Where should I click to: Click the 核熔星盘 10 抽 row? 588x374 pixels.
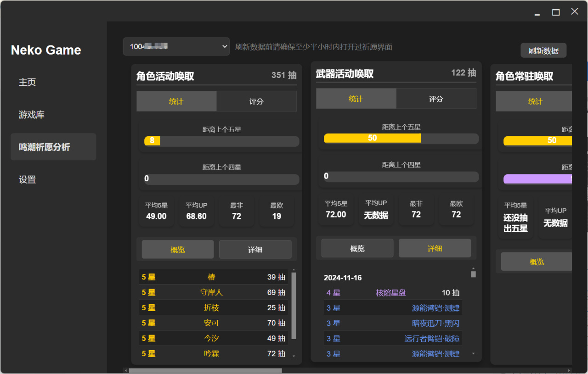393,293
